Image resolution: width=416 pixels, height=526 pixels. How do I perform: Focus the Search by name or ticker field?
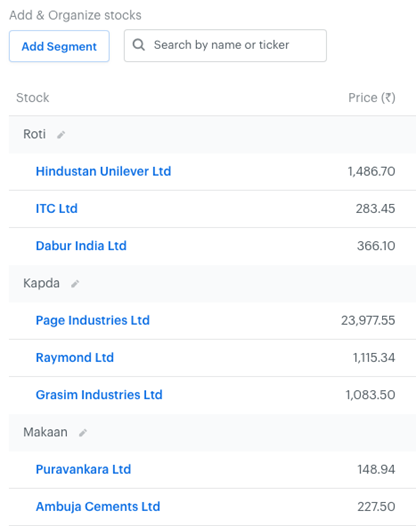(x=225, y=46)
